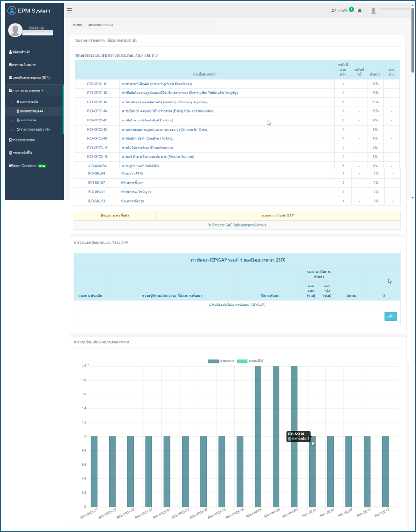Viewport: 416px width, 532px height.
Task: Open Mission Acumen competency name
Action: [158, 157]
